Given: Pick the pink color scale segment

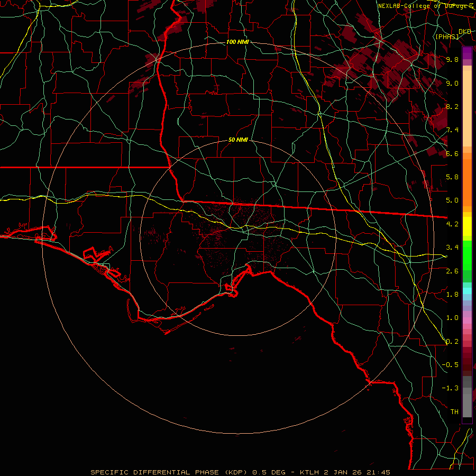Looking at the screenshot, I should click(x=467, y=321).
